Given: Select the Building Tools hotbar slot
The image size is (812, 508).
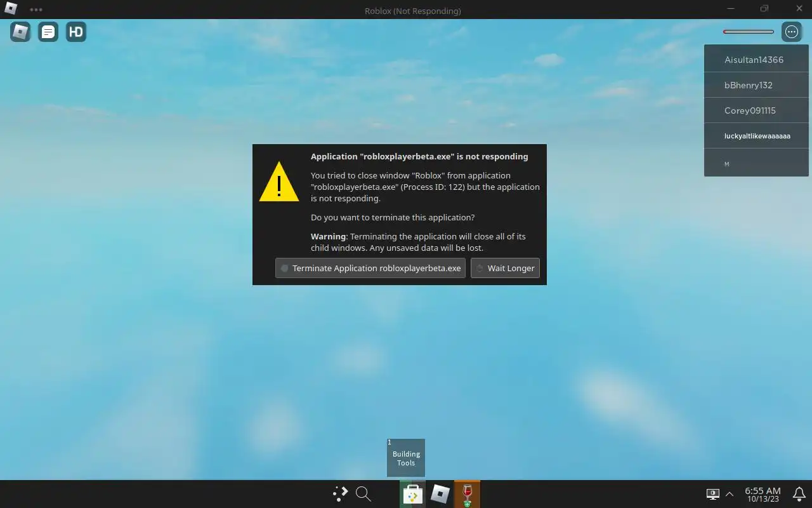Looking at the screenshot, I should click(406, 458).
